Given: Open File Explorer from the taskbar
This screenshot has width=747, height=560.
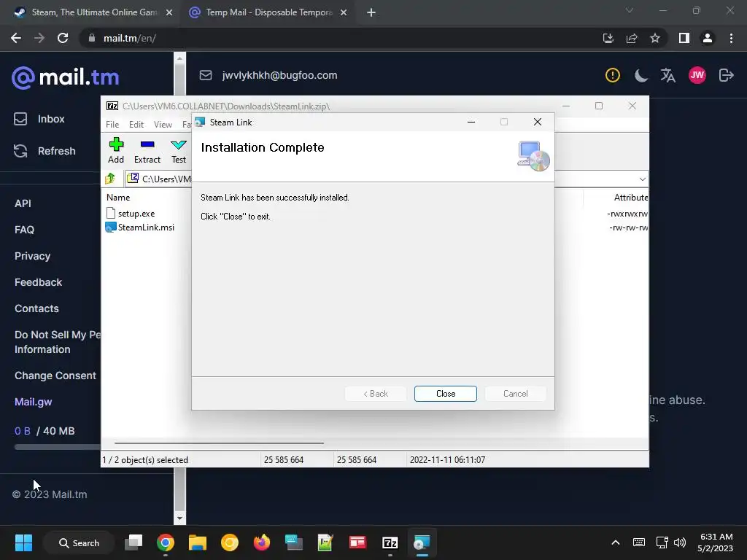Looking at the screenshot, I should pos(197,542).
